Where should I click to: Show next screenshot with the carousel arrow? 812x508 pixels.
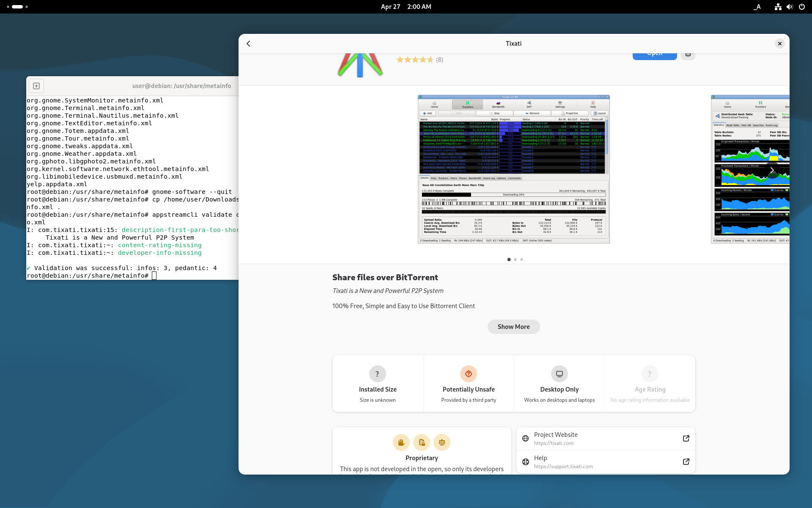point(772,170)
